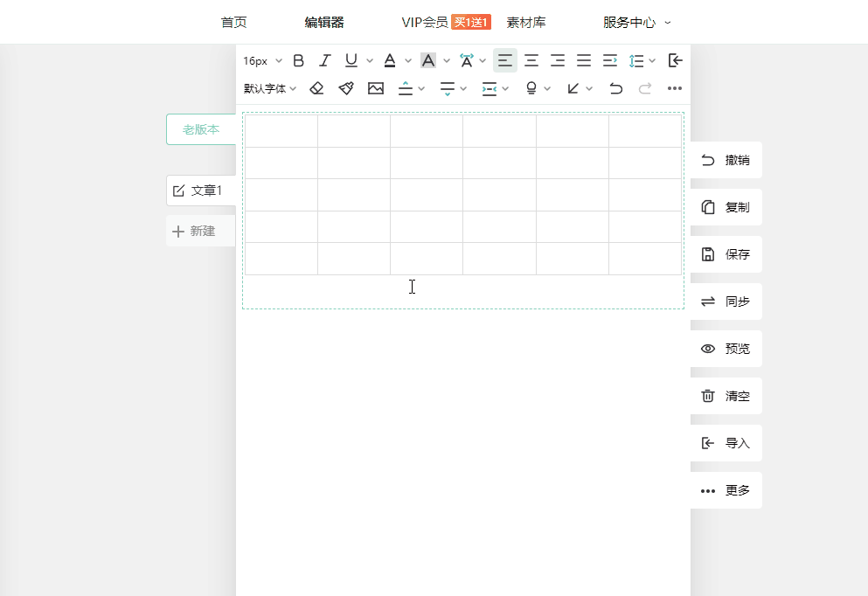Expand the space-after options arrow
The height and width of the screenshot is (596, 868).
click(x=463, y=88)
